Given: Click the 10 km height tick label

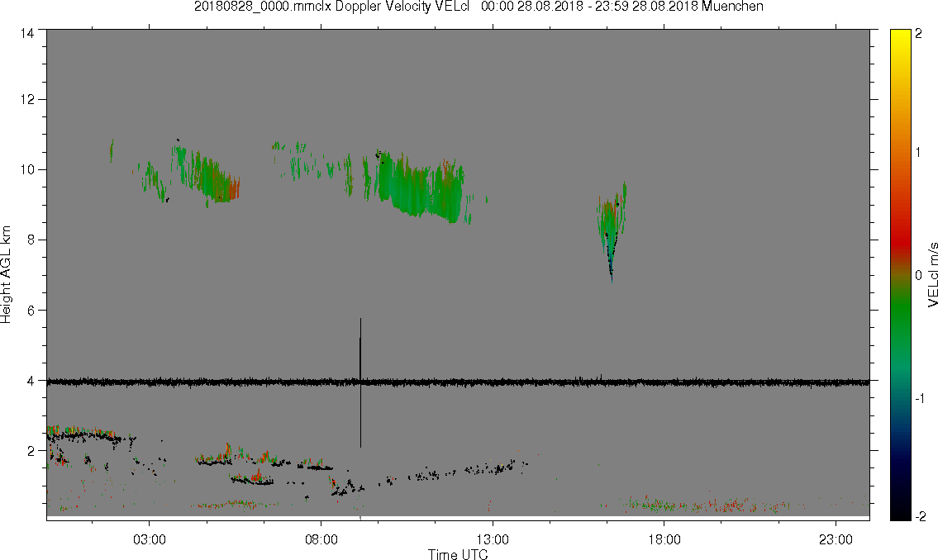Looking at the screenshot, I should point(27,169).
